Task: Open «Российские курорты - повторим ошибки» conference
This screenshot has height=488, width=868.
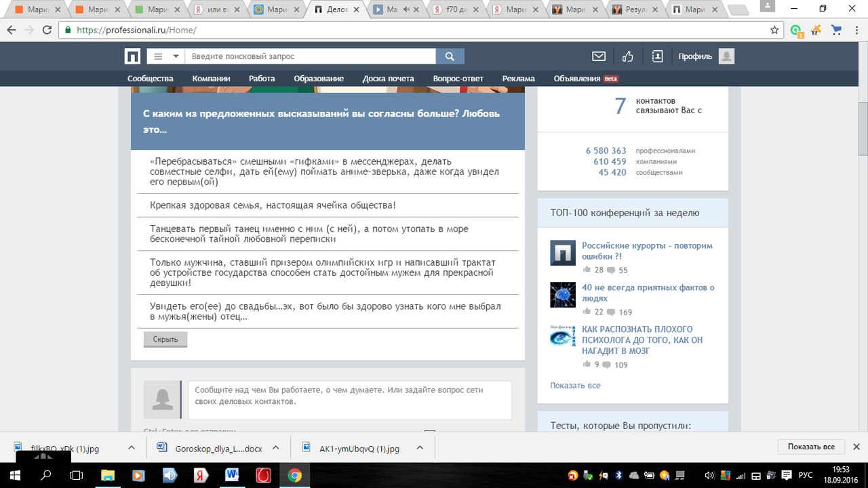Action: pyautogui.click(x=647, y=251)
